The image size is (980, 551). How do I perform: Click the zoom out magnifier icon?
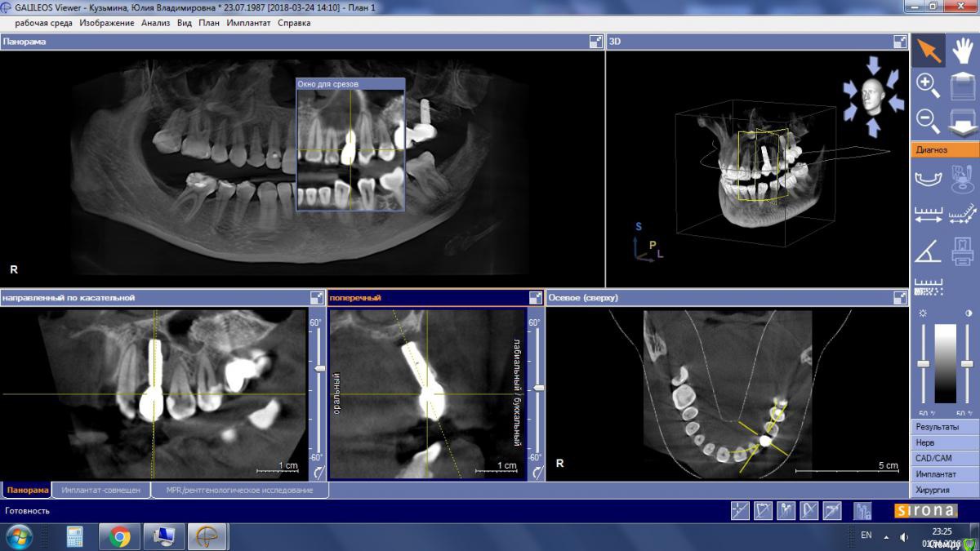point(929,120)
